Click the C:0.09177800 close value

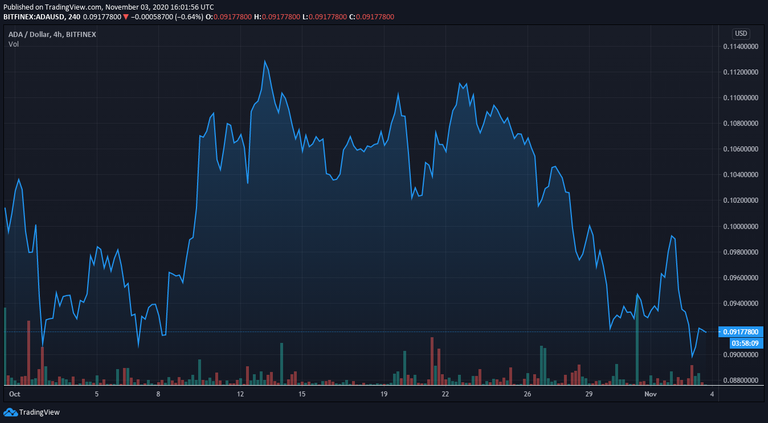point(372,17)
